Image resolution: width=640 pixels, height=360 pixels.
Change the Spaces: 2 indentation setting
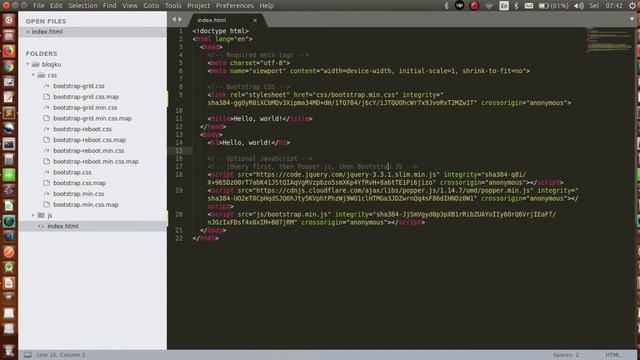click(x=566, y=355)
